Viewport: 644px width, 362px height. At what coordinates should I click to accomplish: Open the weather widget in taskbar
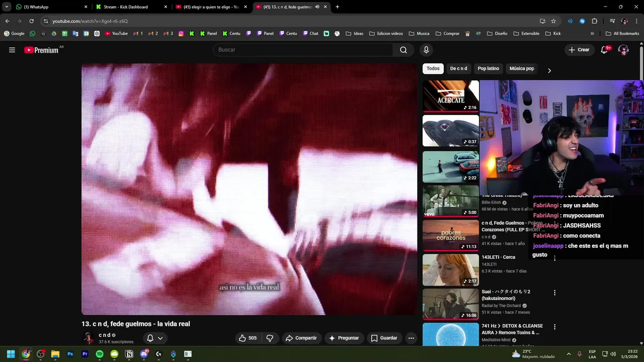pos(532,354)
